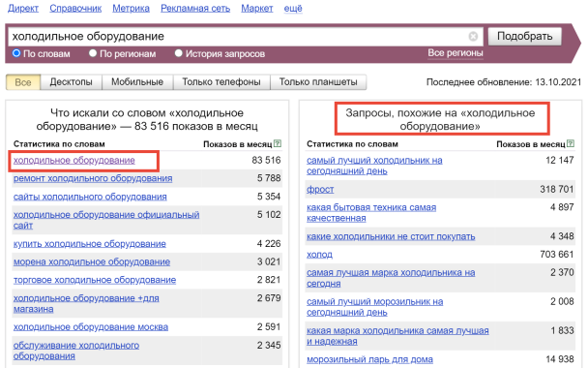Click the 14 938 count for 'морозильный ларь'
This screenshot has height=368, width=588.
[x=560, y=359]
